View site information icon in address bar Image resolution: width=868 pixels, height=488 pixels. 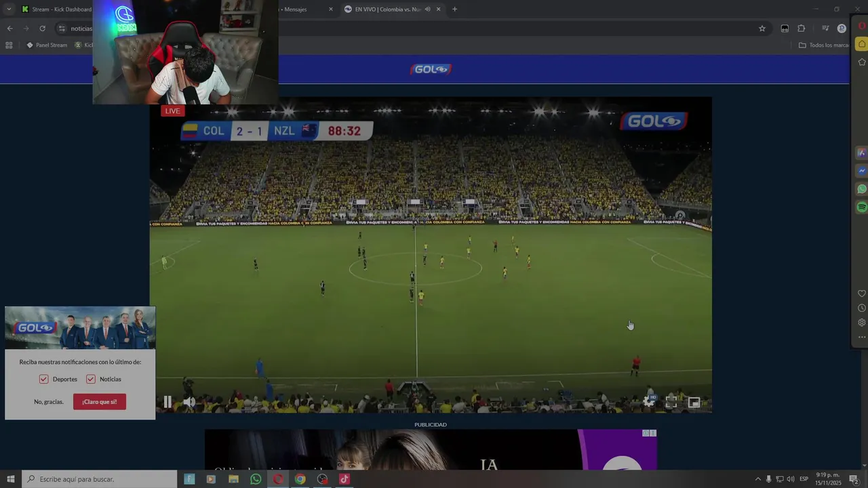(62, 28)
